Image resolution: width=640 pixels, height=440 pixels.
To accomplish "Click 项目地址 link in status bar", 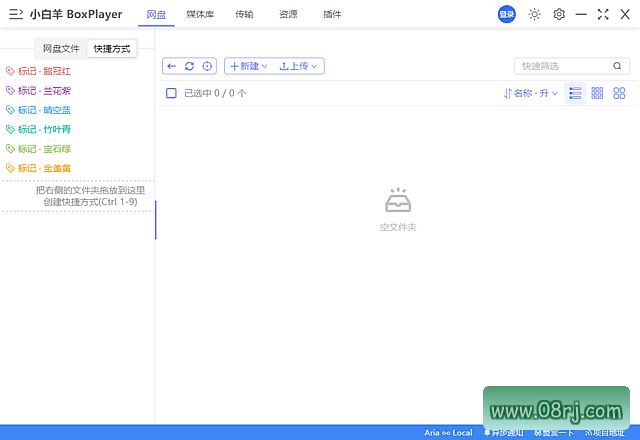I will click(x=605, y=433).
